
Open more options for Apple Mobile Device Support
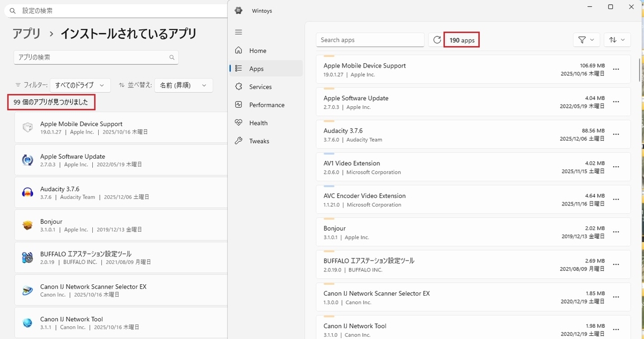(x=616, y=69)
